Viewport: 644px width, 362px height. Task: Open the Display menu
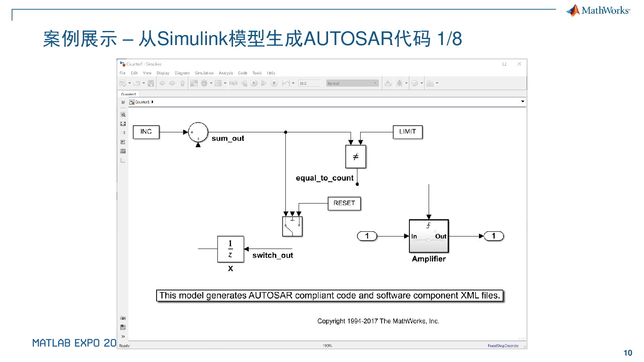(163, 73)
